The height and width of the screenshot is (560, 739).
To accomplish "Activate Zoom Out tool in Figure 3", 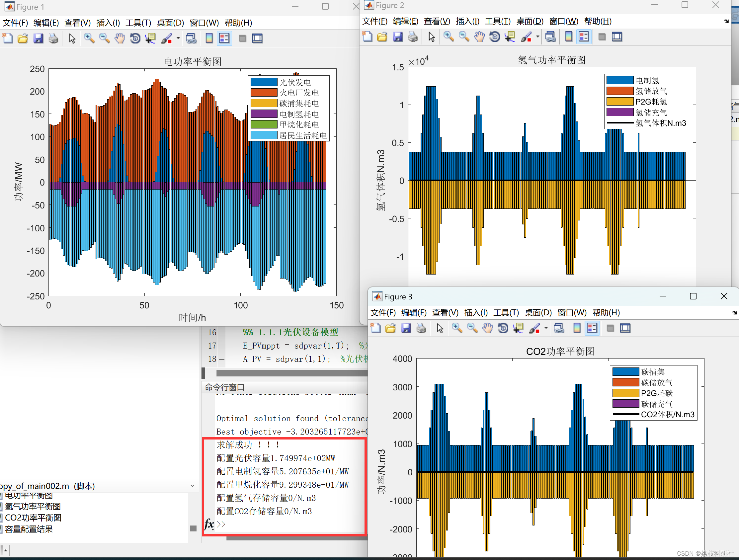I will (x=472, y=328).
